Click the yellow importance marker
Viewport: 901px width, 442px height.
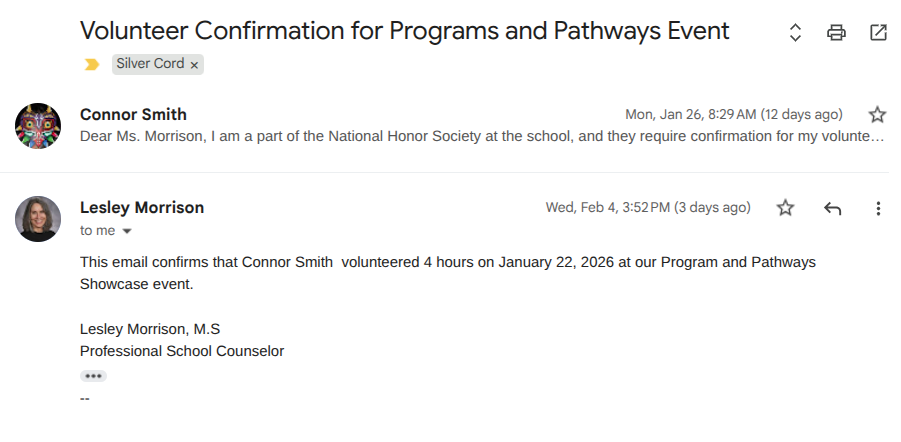[92, 64]
